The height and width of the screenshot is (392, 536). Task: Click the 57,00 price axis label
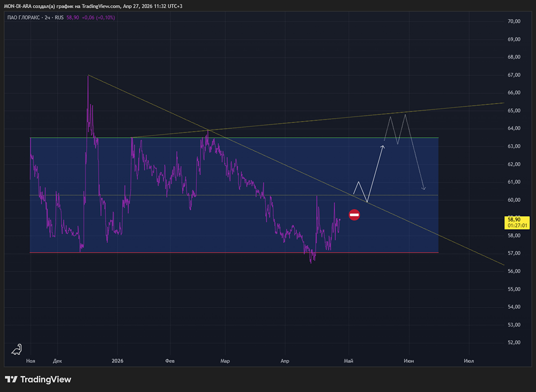pos(514,253)
